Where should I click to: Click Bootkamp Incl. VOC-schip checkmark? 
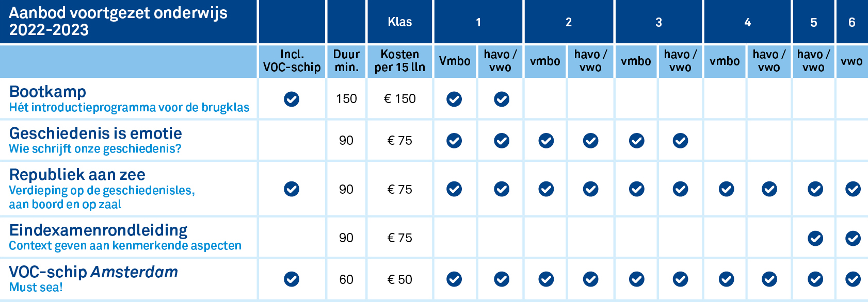coord(292,99)
